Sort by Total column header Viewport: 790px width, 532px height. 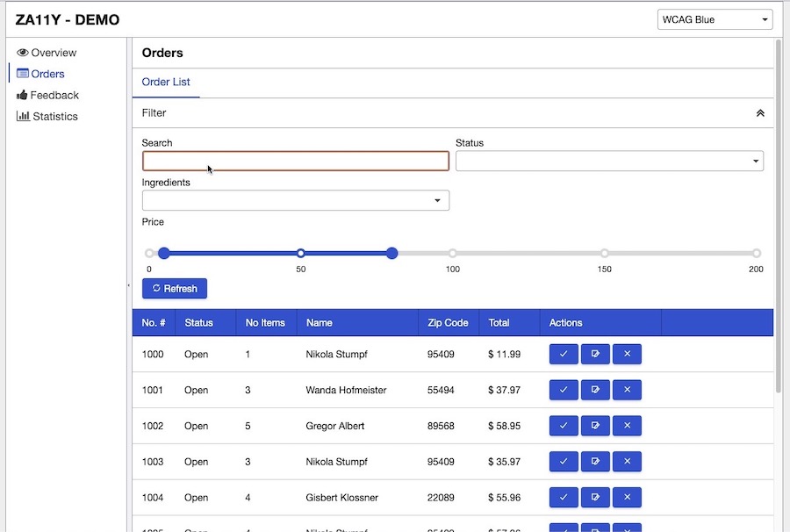pos(499,322)
